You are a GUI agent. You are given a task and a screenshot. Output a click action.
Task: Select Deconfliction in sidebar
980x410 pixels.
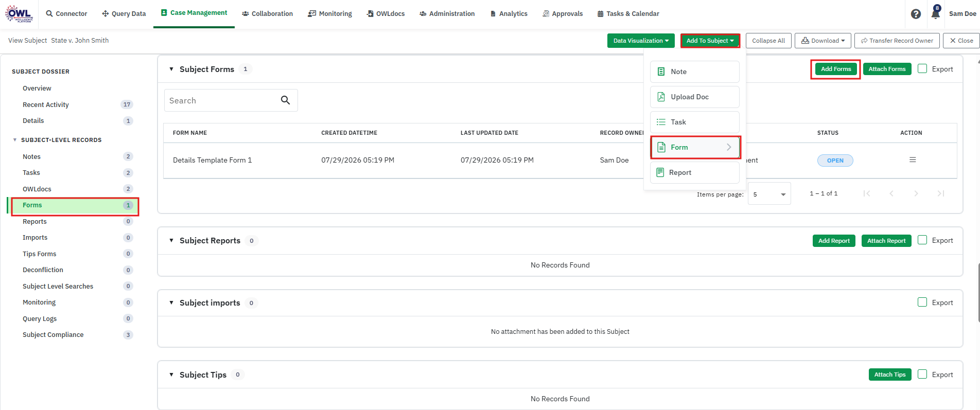[43, 270]
